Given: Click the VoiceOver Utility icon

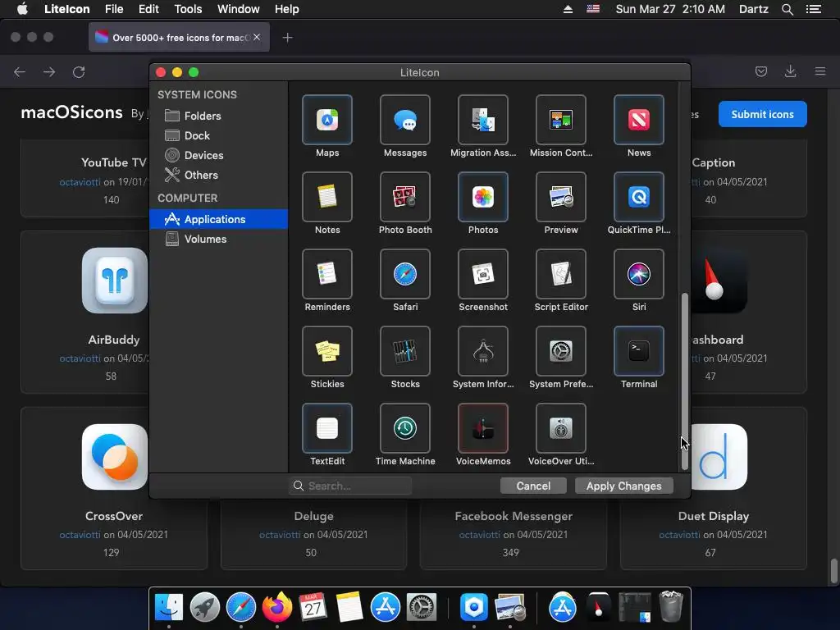Looking at the screenshot, I should pyautogui.click(x=561, y=428).
